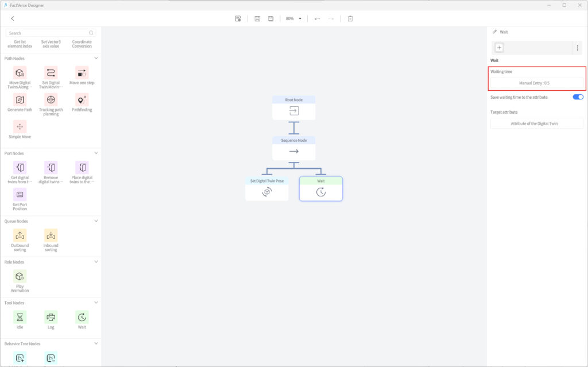Select Tracking path planning node icon
588x367 pixels.
coord(51,100)
